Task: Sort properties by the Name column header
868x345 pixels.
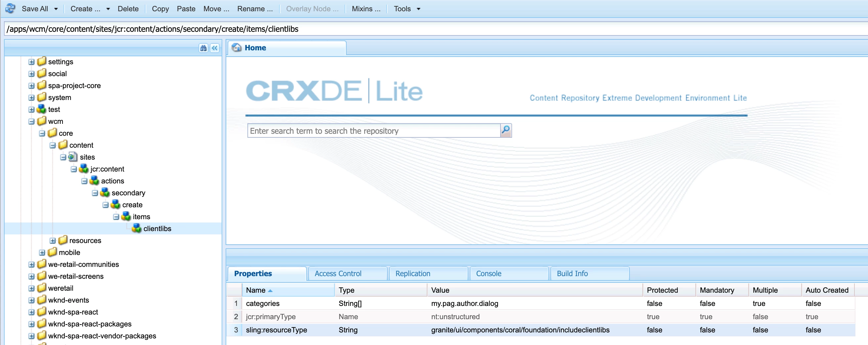Action: click(x=288, y=290)
